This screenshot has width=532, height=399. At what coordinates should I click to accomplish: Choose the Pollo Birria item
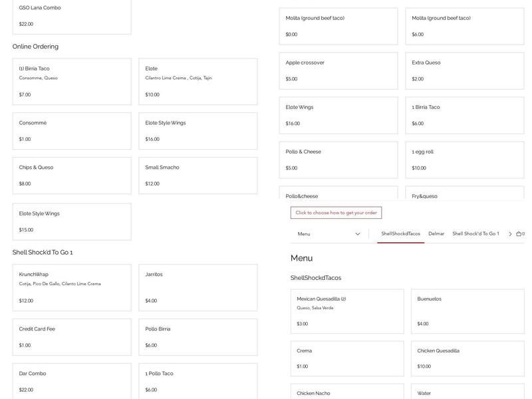click(x=198, y=337)
